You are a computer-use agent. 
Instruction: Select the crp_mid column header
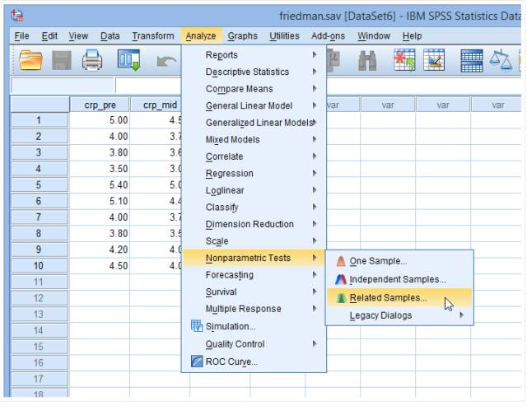coord(156,105)
